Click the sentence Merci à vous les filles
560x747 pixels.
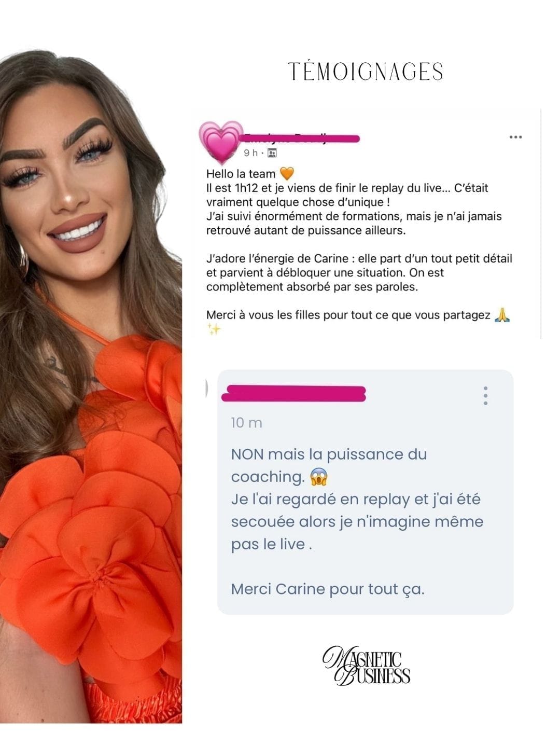(348, 315)
